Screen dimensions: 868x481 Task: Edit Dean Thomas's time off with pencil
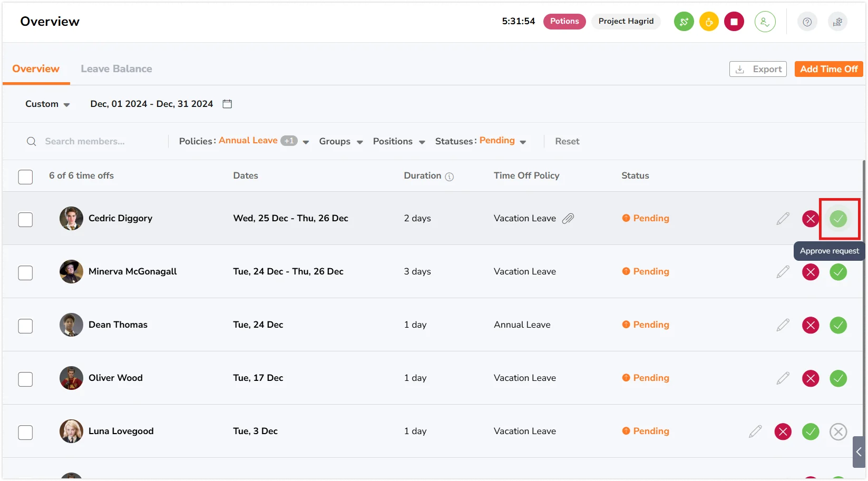[783, 325]
